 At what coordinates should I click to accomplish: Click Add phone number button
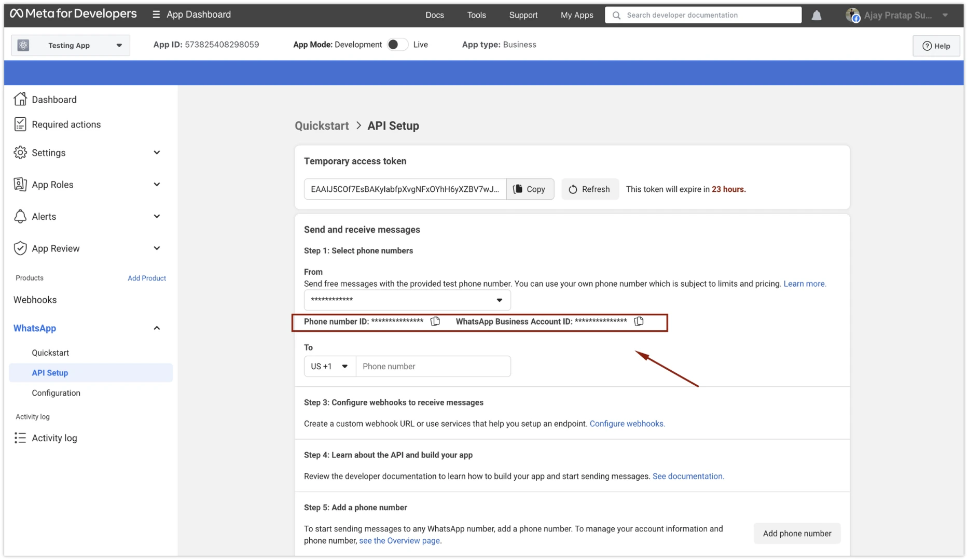coord(797,534)
